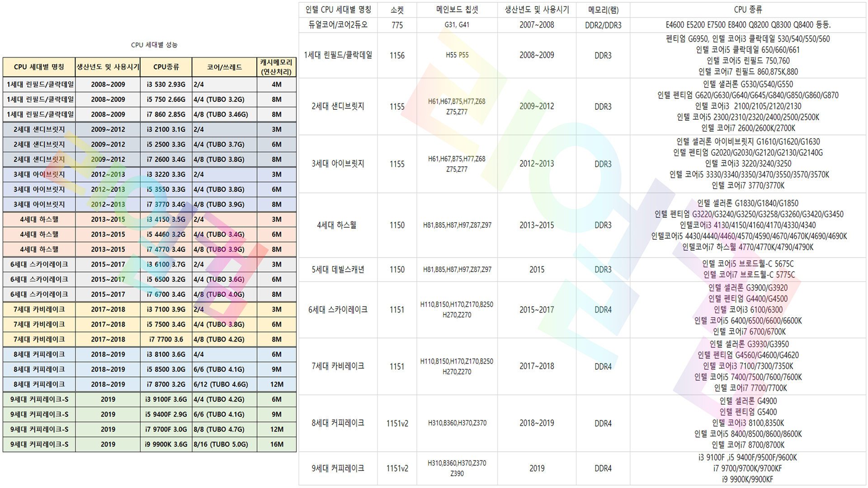The image size is (868, 488).
Task: Click the 'i5 750 2.66G' cell
Action: (166, 99)
